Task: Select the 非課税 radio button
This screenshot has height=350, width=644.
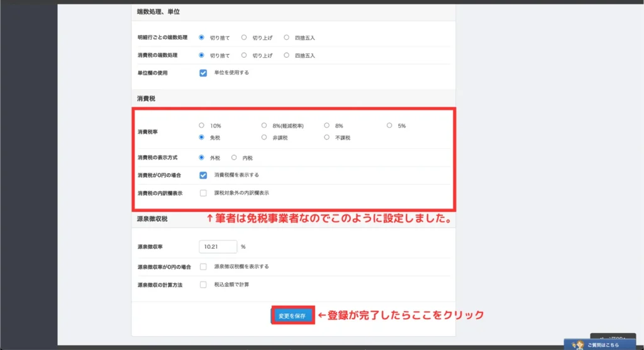Action: [x=265, y=137]
